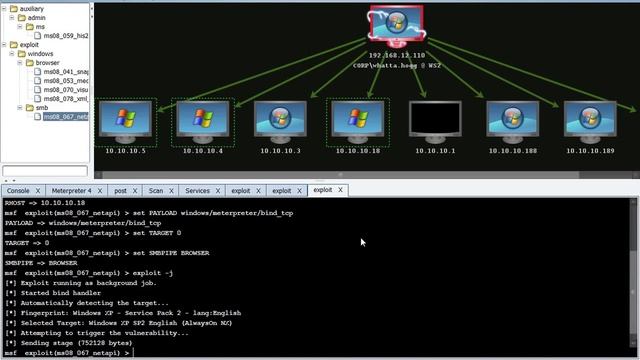Open the post tab
Screen dimensions: 640x360
tap(120, 191)
